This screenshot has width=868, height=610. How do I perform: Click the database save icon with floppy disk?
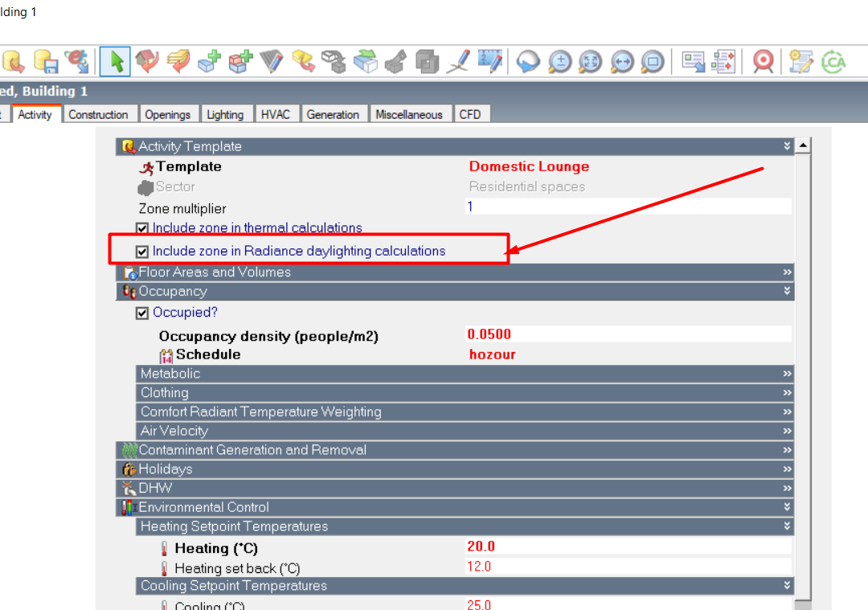tap(45, 61)
